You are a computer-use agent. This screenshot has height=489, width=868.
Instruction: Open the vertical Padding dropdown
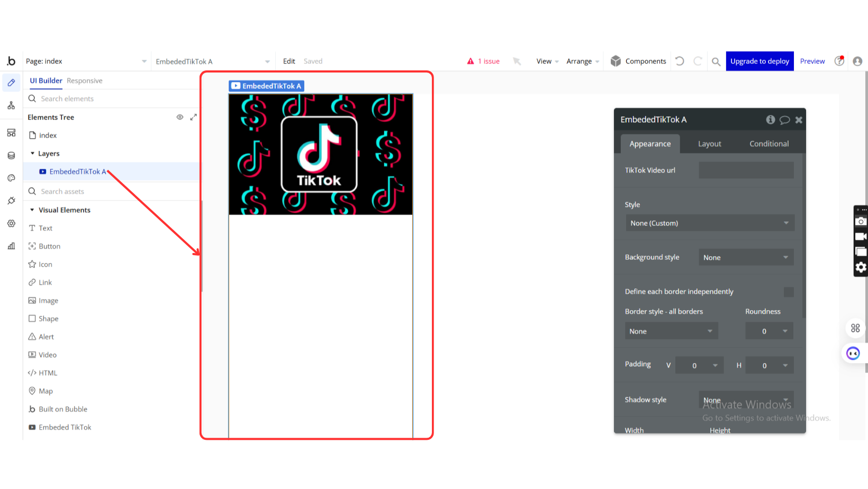pos(700,365)
